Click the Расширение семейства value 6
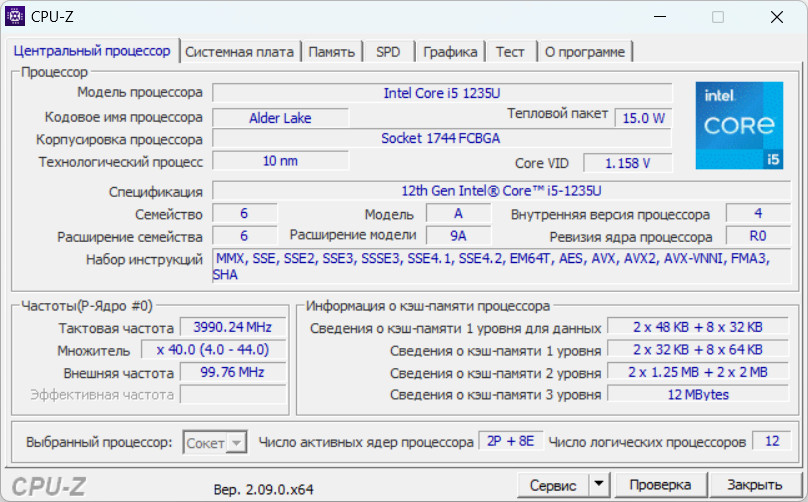The image size is (808, 502). 244,236
